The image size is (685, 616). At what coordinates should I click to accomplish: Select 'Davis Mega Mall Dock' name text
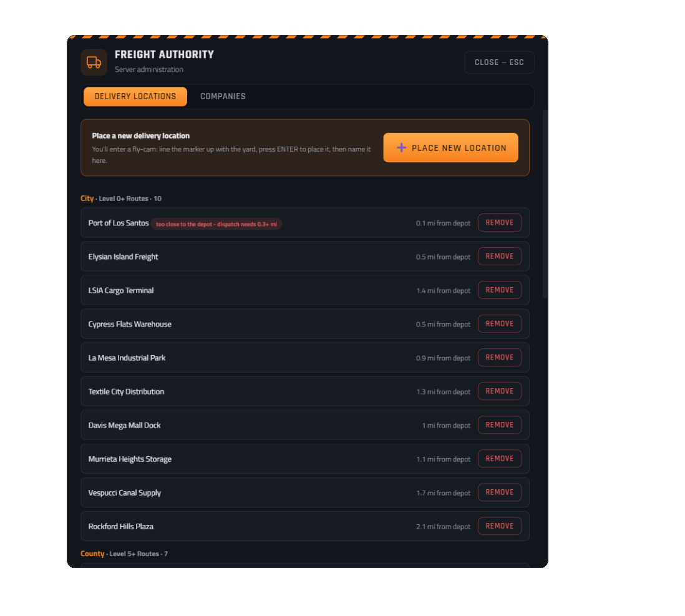click(125, 425)
